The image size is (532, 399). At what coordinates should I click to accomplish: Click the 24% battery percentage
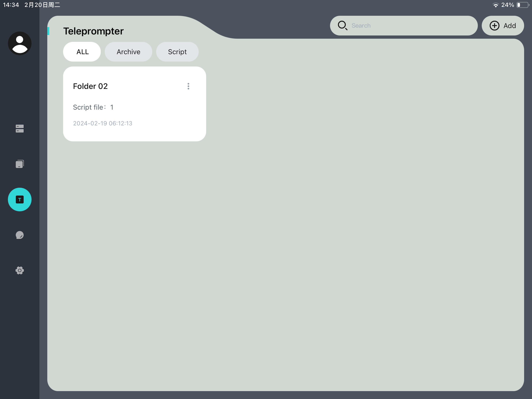click(x=507, y=5)
